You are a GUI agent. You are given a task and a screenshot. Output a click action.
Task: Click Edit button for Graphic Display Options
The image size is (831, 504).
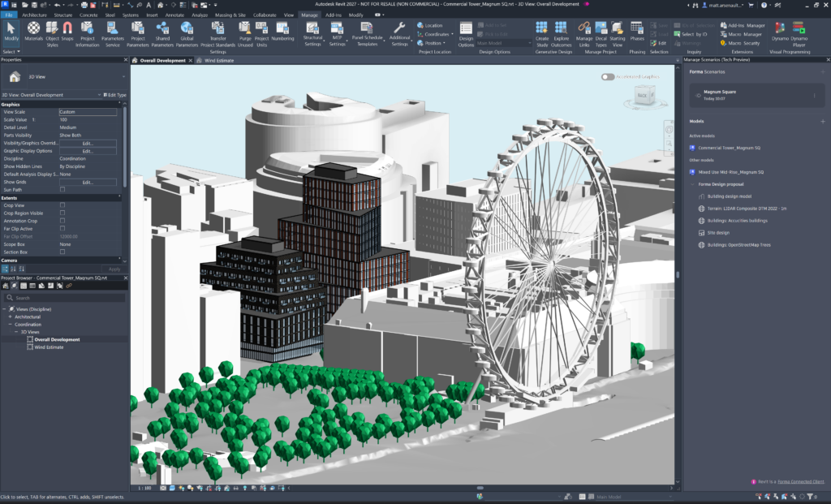tap(88, 151)
